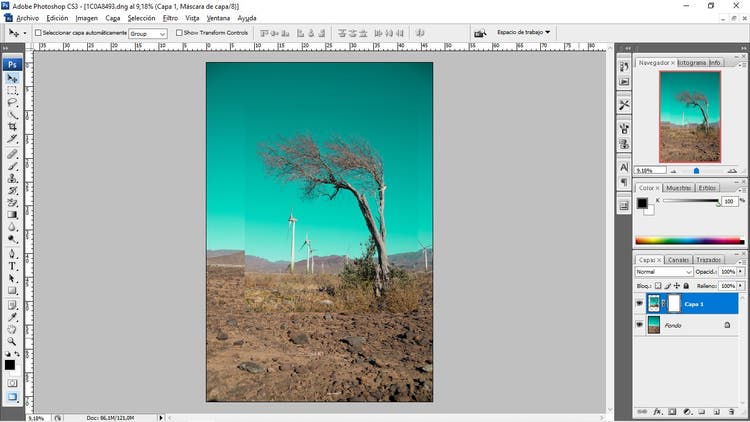Create new adjustment layer icon
Image resolution: width=750 pixels, height=422 pixels.
coord(687,411)
